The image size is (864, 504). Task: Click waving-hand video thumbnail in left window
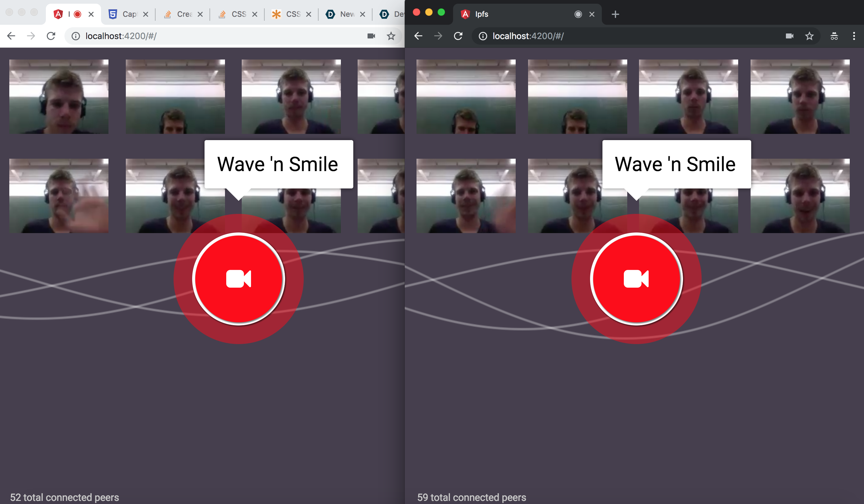pyautogui.click(x=59, y=195)
